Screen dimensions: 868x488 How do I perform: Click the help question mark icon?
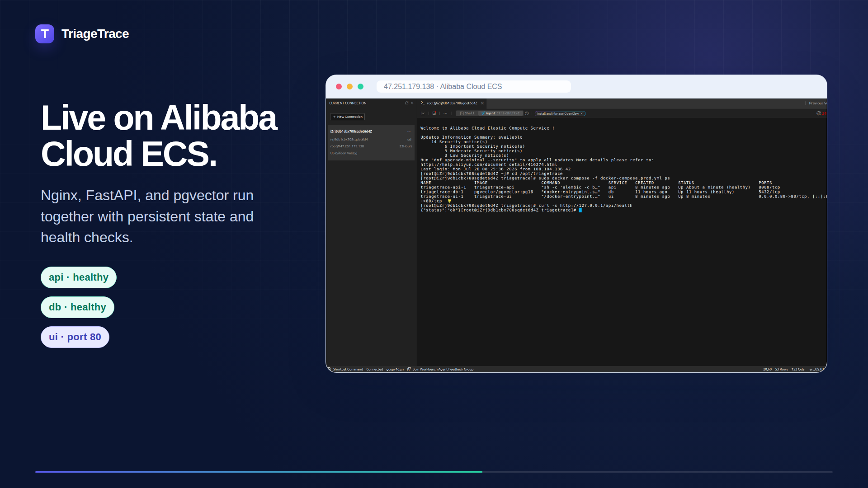[527, 113]
